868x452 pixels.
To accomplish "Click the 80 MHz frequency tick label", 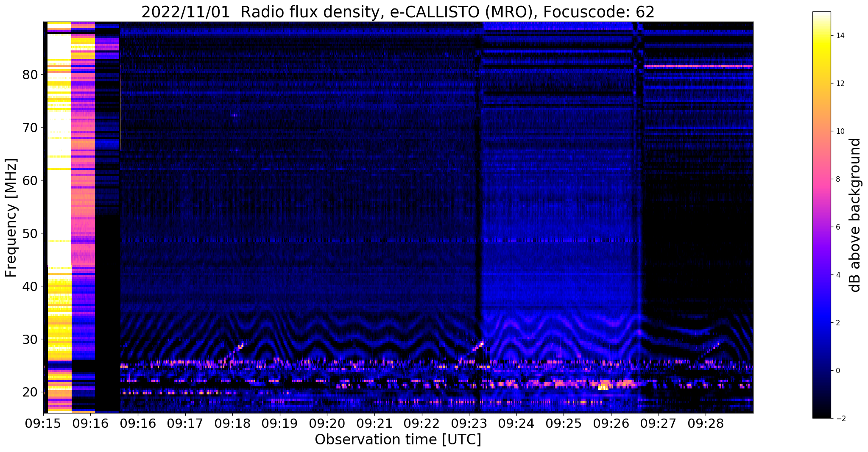I will (x=30, y=75).
